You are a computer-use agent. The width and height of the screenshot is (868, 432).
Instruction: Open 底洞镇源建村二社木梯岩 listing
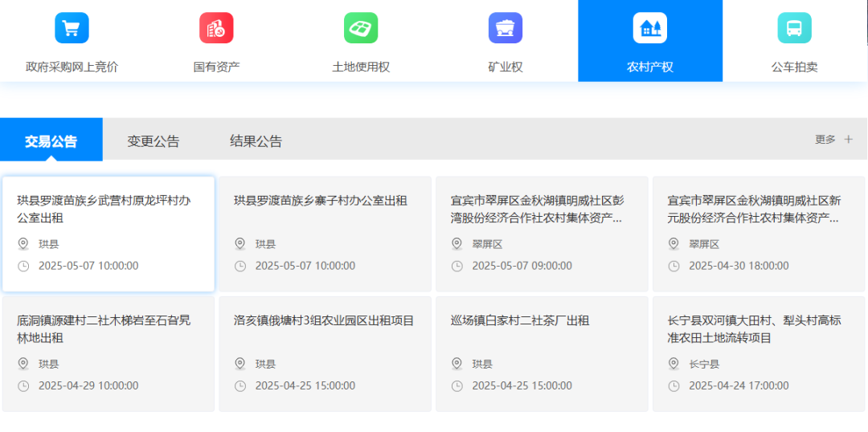[x=104, y=329]
